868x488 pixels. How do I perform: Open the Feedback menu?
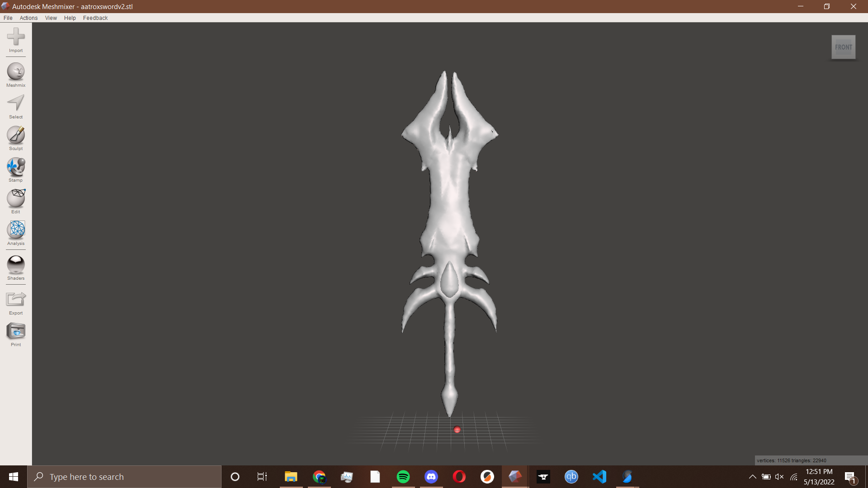coord(95,18)
